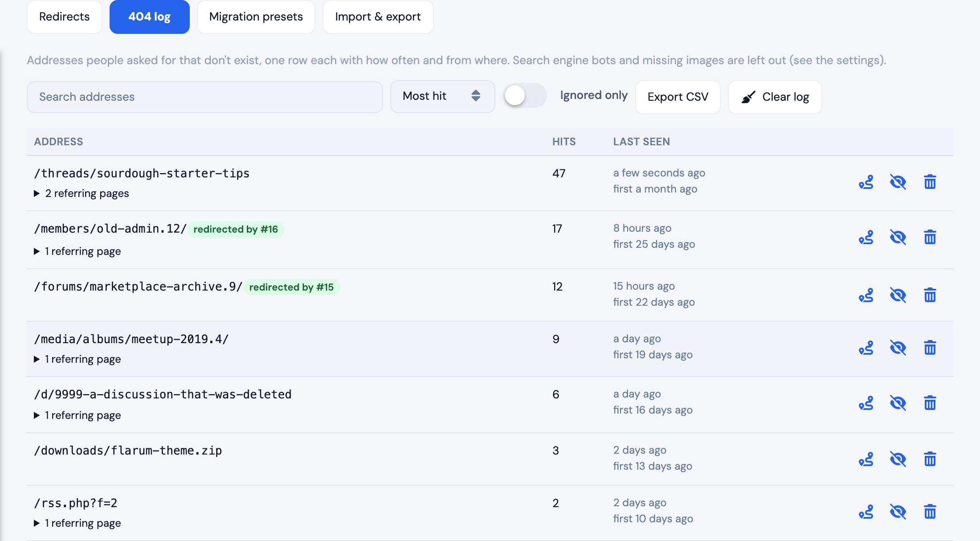Ignore the /downloads/flarum-theme.zip address
Image resolution: width=980 pixels, height=541 pixels.
click(x=898, y=459)
